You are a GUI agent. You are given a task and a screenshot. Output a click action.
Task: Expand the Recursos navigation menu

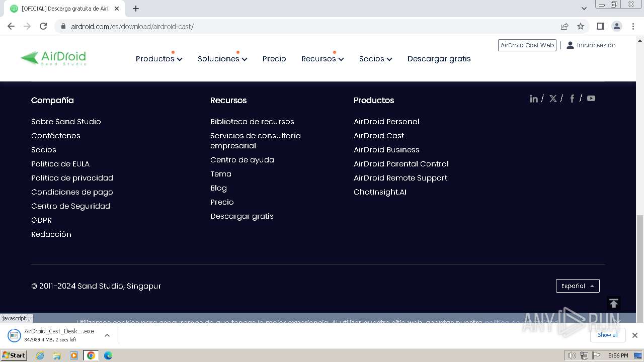pyautogui.click(x=323, y=59)
